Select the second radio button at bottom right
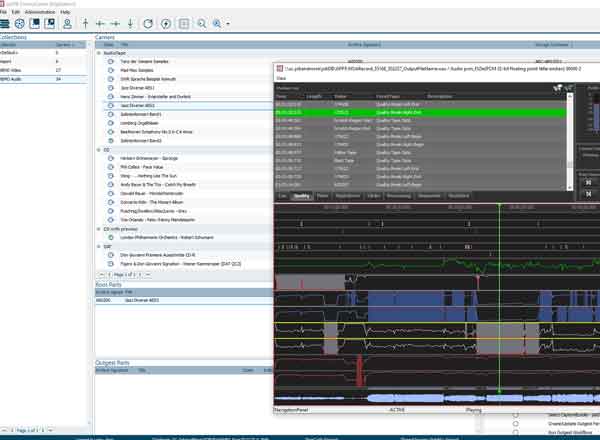 point(515,424)
